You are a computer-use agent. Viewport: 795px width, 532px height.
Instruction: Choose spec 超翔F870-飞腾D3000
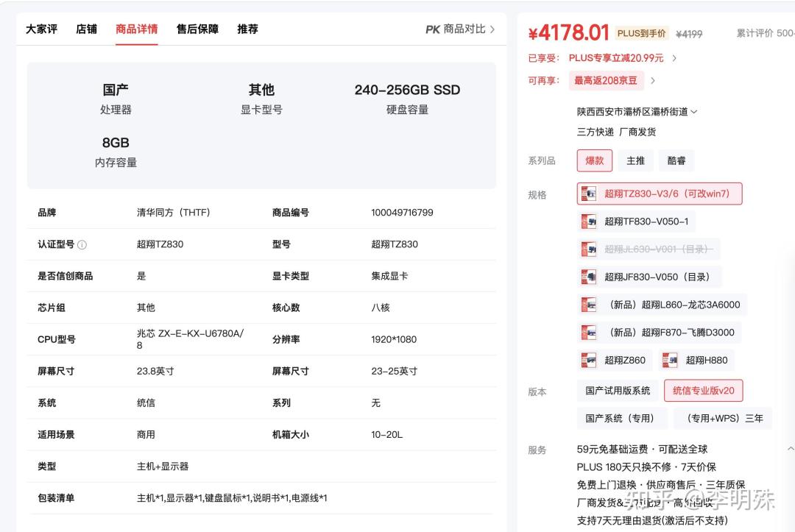click(x=659, y=333)
